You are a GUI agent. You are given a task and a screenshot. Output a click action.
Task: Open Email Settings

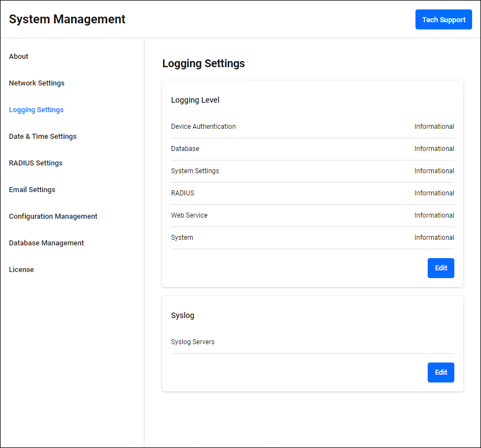pos(32,190)
